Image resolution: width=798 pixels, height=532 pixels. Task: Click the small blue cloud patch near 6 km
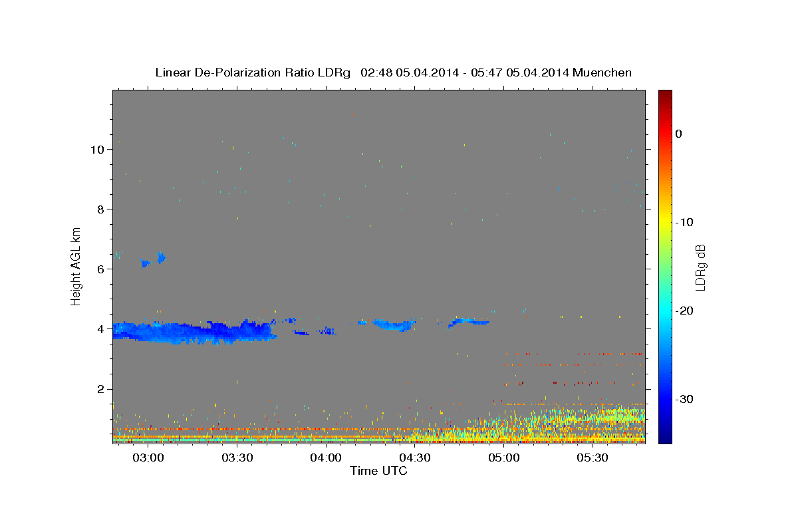pyautogui.click(x=154, y=260)
